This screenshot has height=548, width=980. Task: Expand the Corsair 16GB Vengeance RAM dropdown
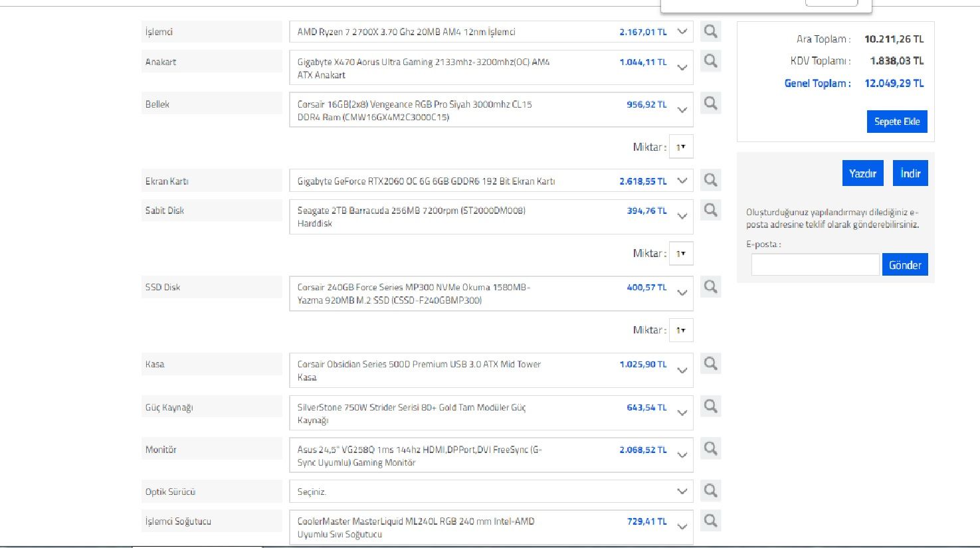(491, 110)
